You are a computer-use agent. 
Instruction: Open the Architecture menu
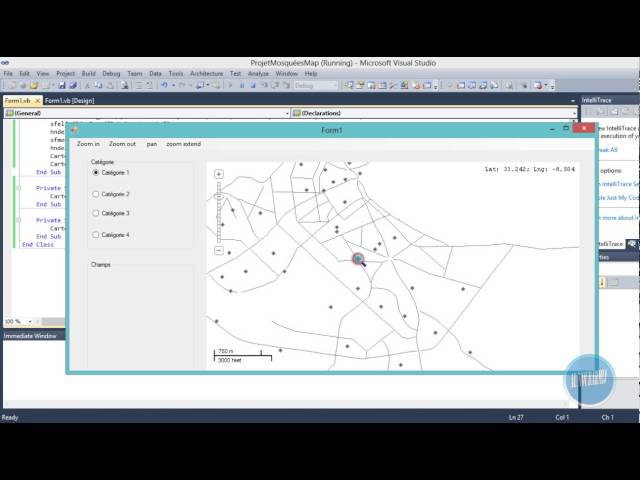point(207,73)
